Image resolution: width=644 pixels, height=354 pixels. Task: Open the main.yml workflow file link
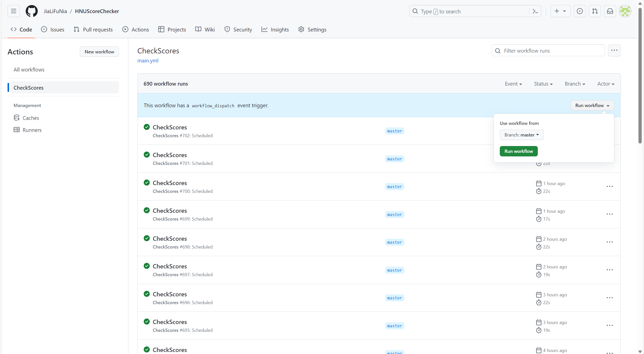pos(148,60)
